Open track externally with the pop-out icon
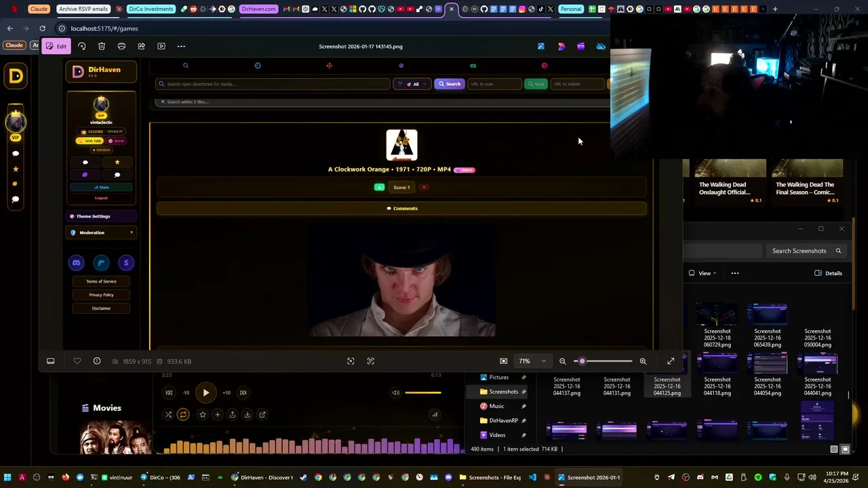Screen dimensions: 868x488 [262, 415]
